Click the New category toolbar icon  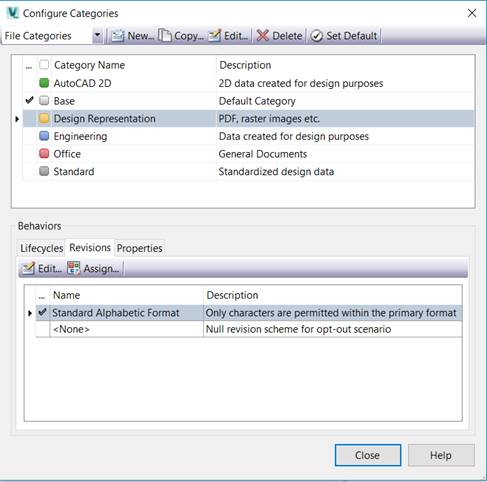118,36
